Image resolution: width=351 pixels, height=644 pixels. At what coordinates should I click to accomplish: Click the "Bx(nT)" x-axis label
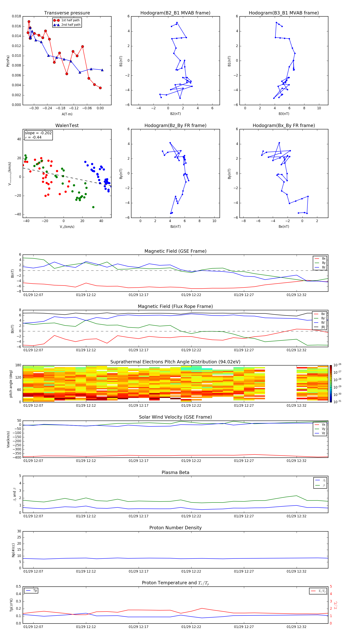[x=284, y=227]
